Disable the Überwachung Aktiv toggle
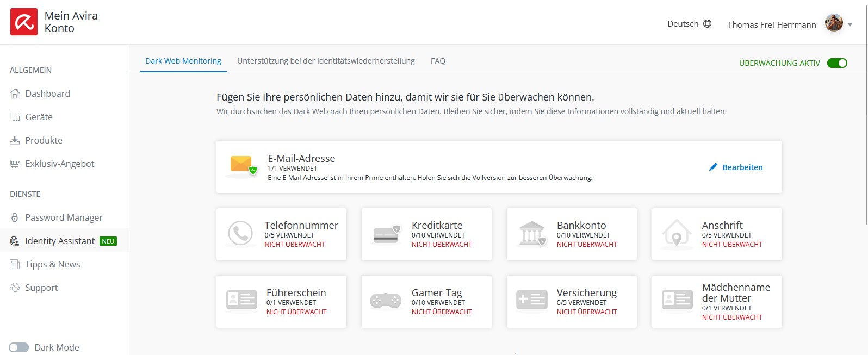868x355 pixels. (837, 63)
